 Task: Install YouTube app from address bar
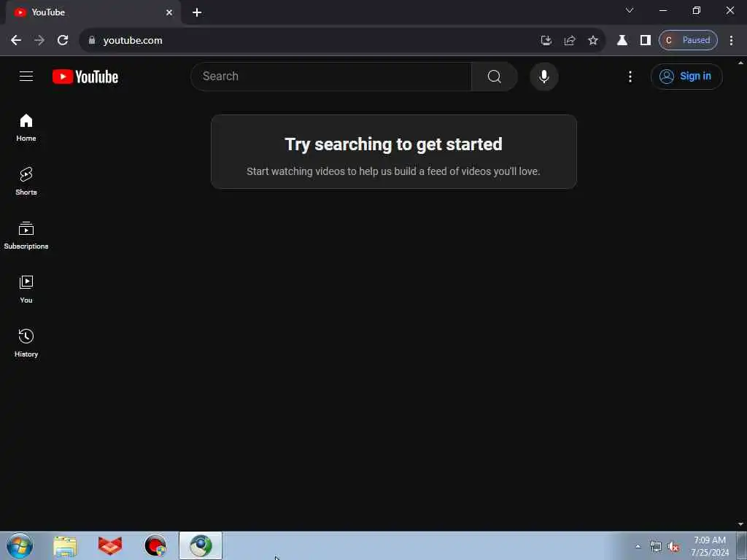pyautogui.click(x=546, y=41)
